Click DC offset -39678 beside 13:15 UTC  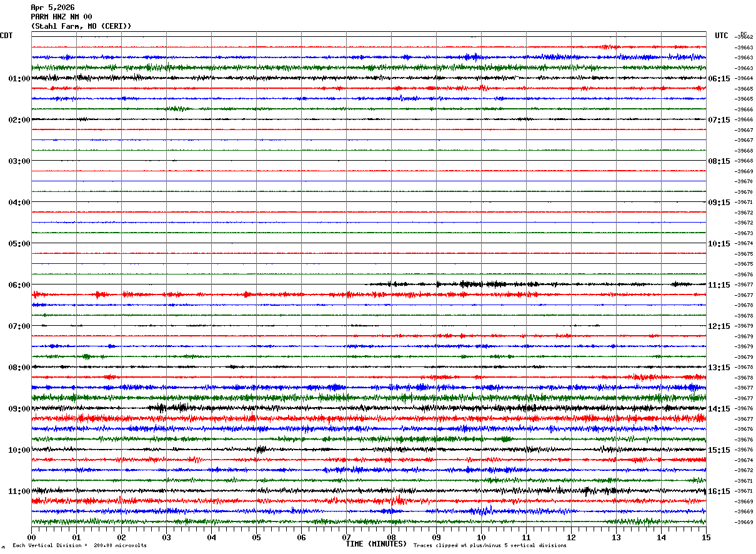tap(744, 367)
